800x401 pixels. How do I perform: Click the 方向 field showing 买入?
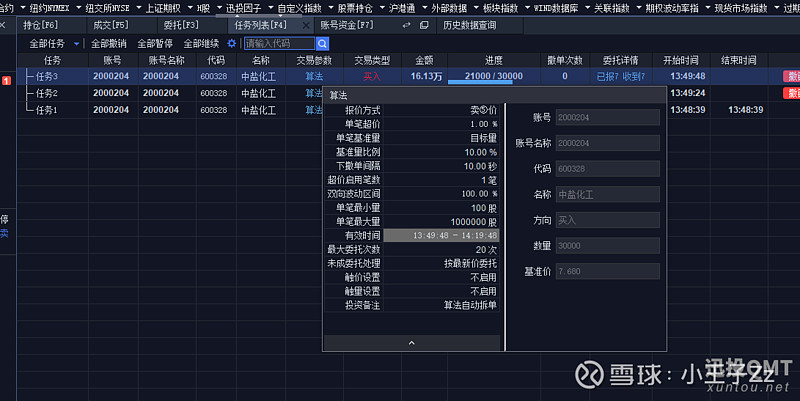(x=608, y=220)
